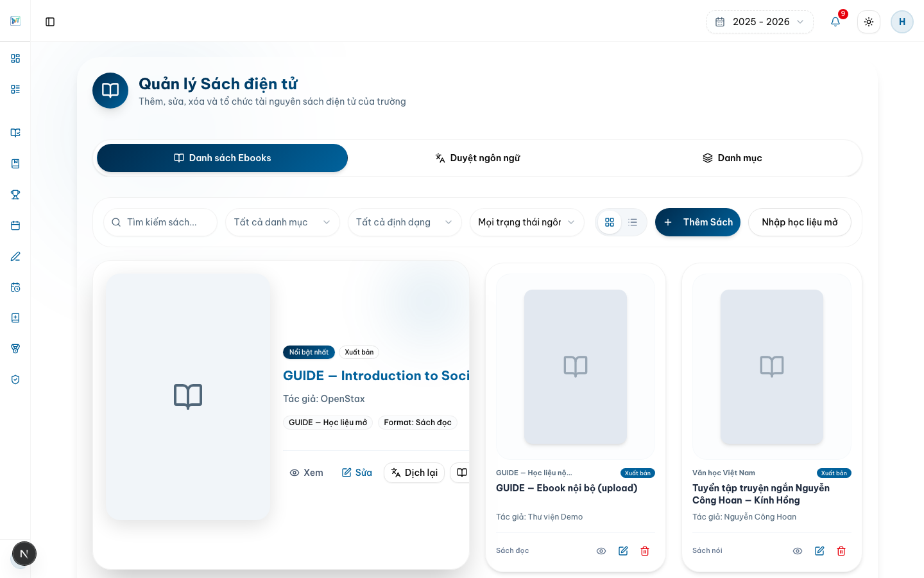This screenshot has width=924, height=578.
Task: View the GUIDE Ebook nội bộ eye icon
Action: coord(601,551)
